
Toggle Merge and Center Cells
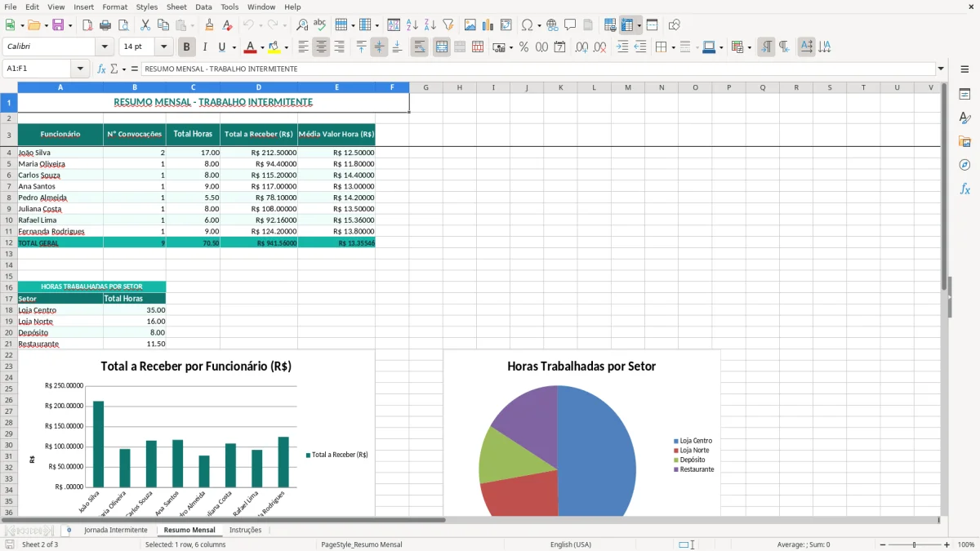(x=441, y=47)
